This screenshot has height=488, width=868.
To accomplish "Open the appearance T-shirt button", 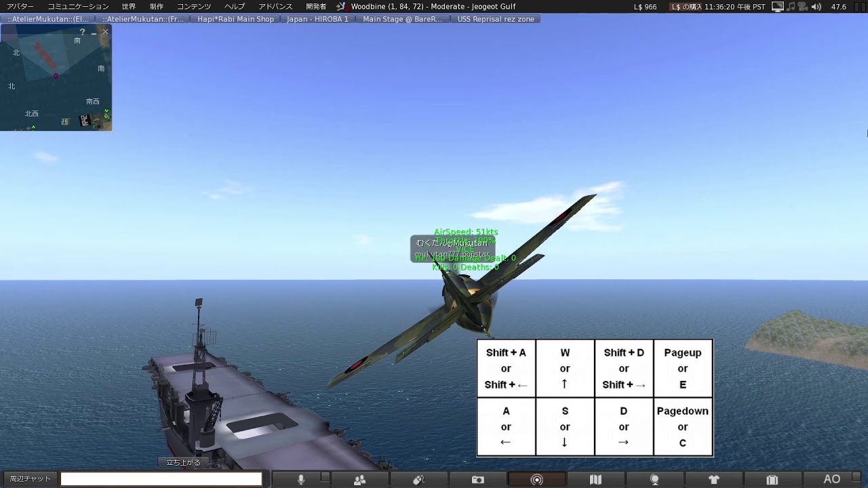I will point(713,480).
